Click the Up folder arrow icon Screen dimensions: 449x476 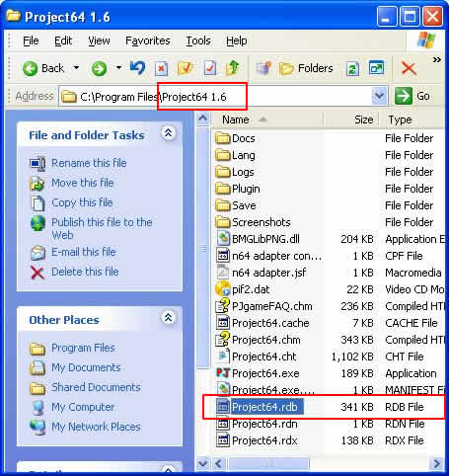[x=233, y=68]
